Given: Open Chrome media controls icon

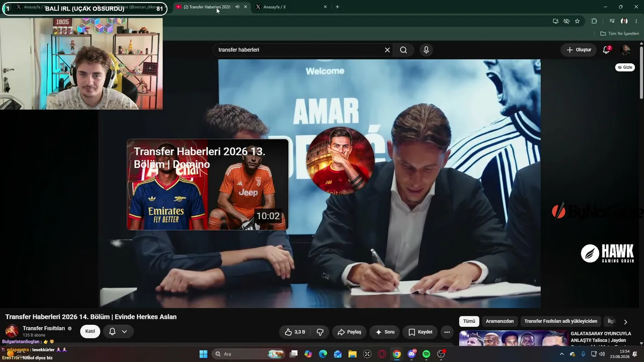Looking at the screenshot, I should pos(612,21).
